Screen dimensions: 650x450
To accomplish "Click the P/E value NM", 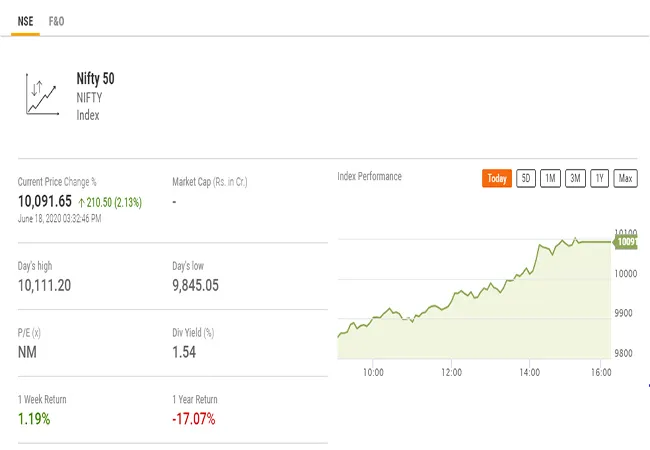I will [x=27, y=352].
